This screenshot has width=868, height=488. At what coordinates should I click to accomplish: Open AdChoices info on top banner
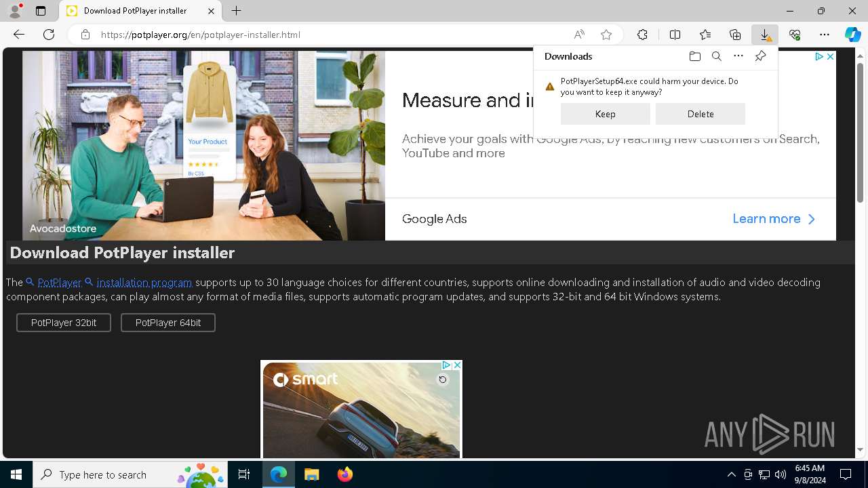point(819,57)
